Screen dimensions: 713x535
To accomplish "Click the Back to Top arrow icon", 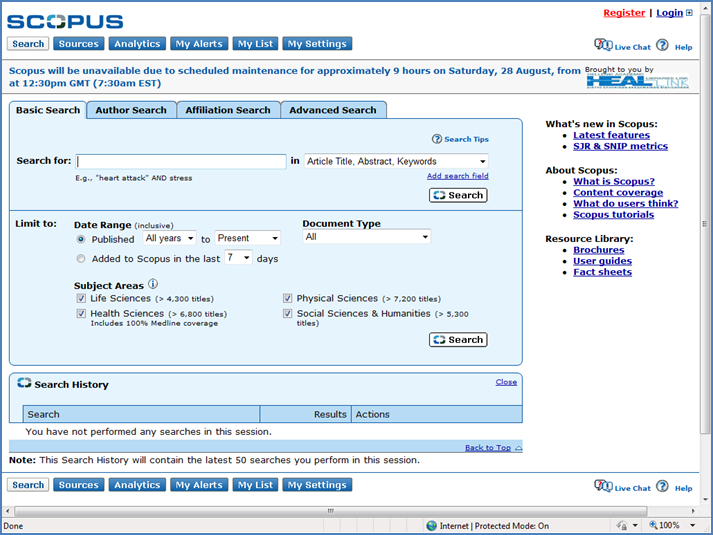I will (519, 448).
